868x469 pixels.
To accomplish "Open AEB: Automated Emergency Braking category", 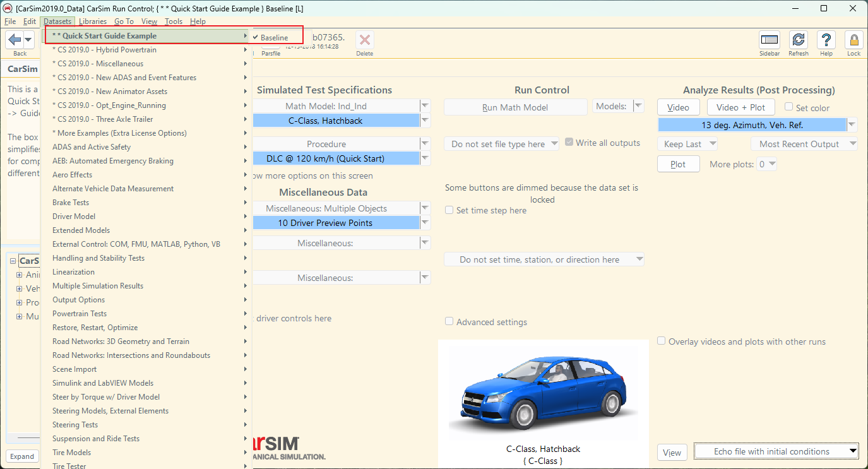I will (x=146, y=161).
